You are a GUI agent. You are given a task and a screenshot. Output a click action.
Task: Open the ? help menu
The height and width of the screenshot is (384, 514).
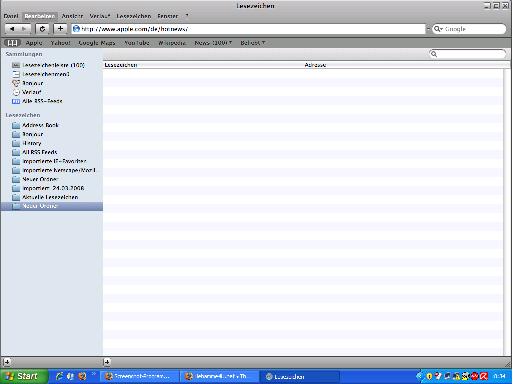coord(187,16)
